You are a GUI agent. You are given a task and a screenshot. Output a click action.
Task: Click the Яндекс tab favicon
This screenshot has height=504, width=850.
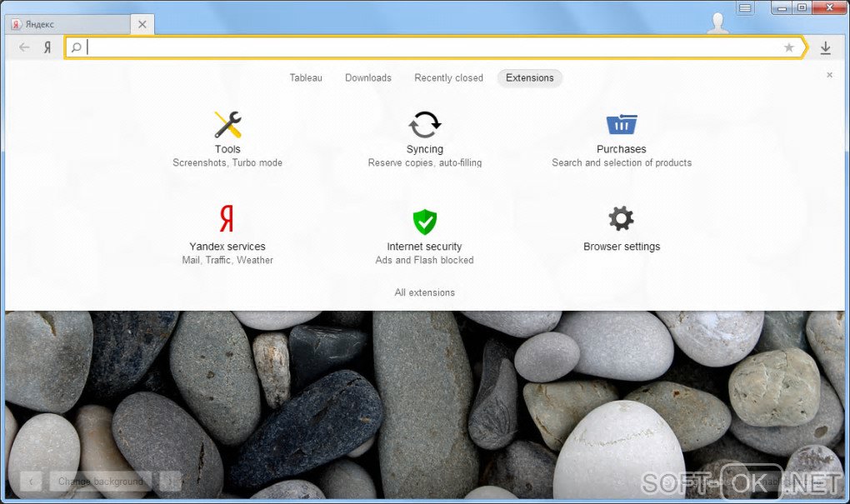17,24
